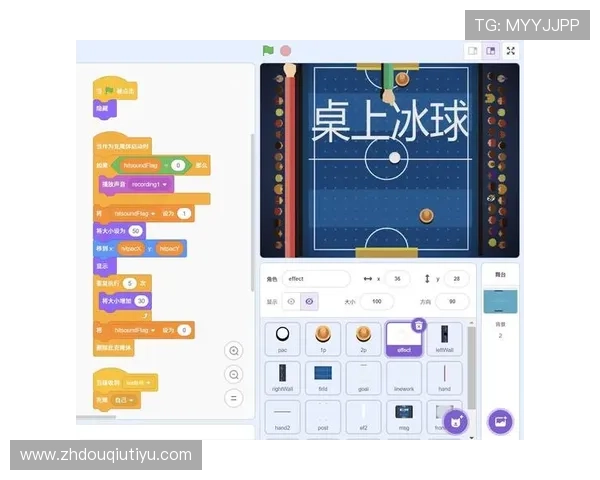
Task: Click the sprite list vertical scrollbar
Action: tap(471, 367)
